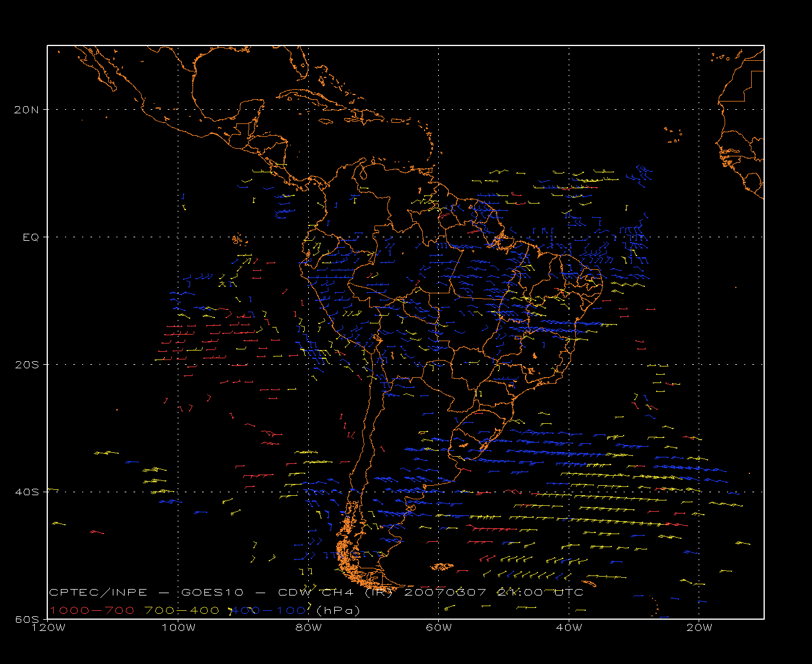Click the CPTEC/INPE source text
This screenshot has width=812, height=664.
(98, 593)
